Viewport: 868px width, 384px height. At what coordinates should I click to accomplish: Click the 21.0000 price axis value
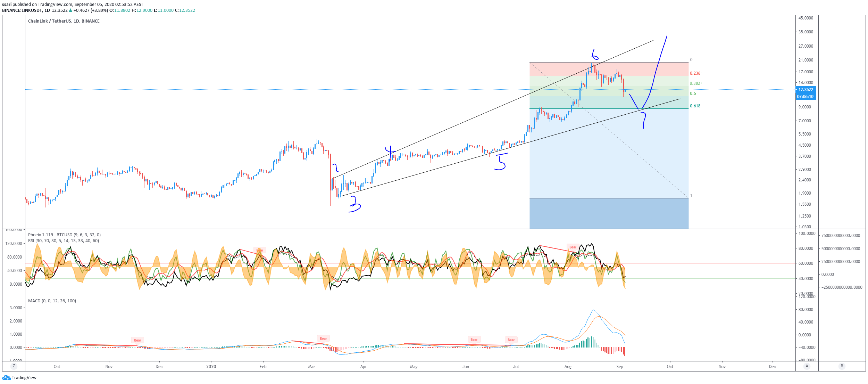pos(806,60)
